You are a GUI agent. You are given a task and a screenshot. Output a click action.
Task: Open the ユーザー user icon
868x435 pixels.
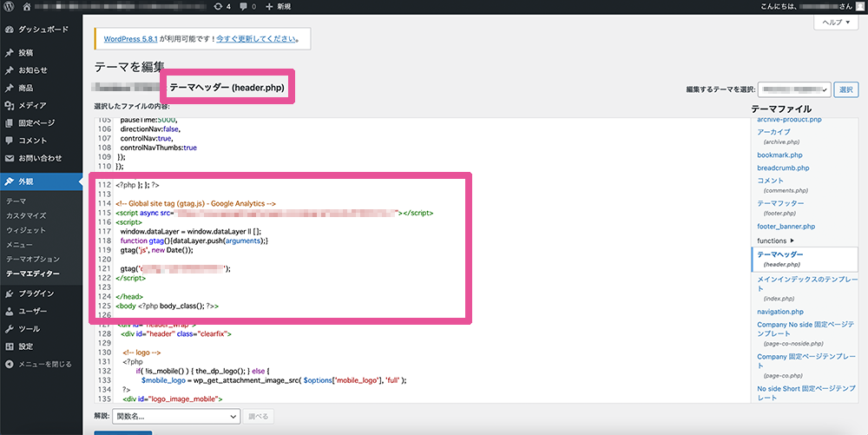pyautogui.click(x=9, y=312)
